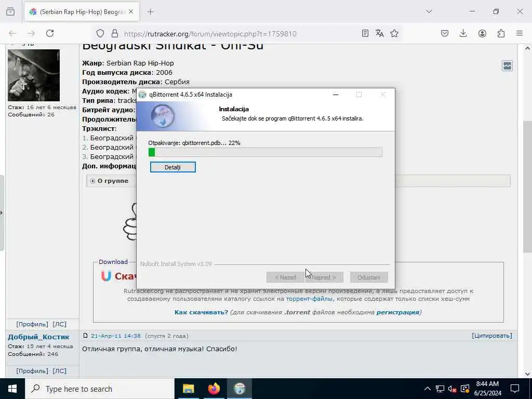Click the Detalji button in the installer
The image size is (532, 399).
point(172,167)
